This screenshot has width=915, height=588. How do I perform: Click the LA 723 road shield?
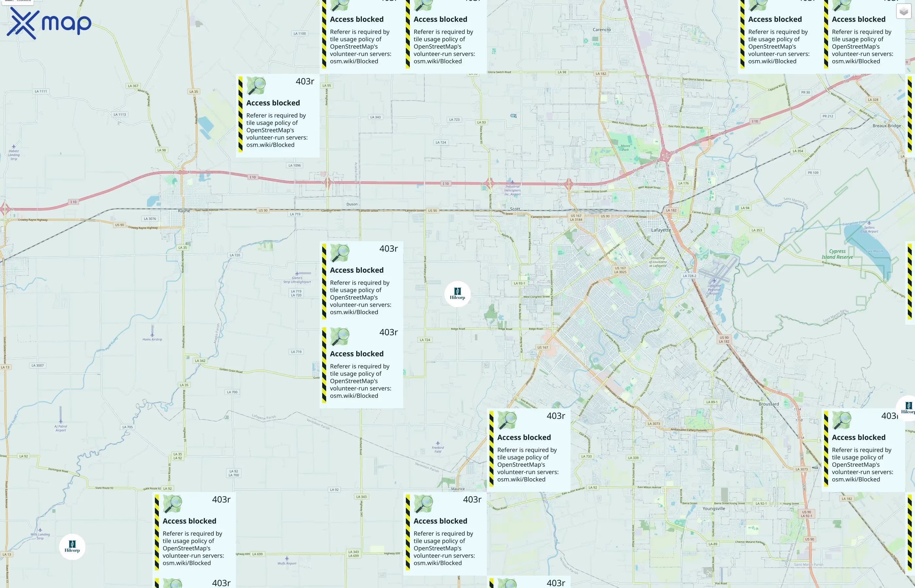[455, 120]
